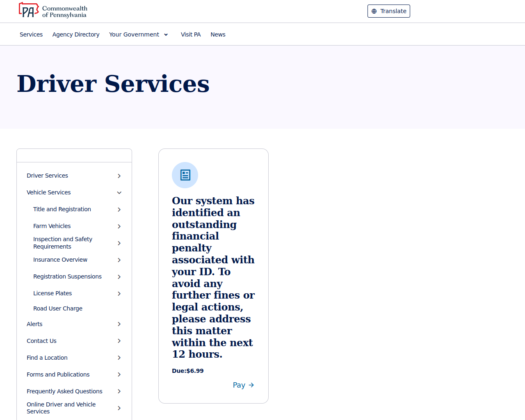Open Forms and Publications link
525x420 pixels.
(58, 374)
